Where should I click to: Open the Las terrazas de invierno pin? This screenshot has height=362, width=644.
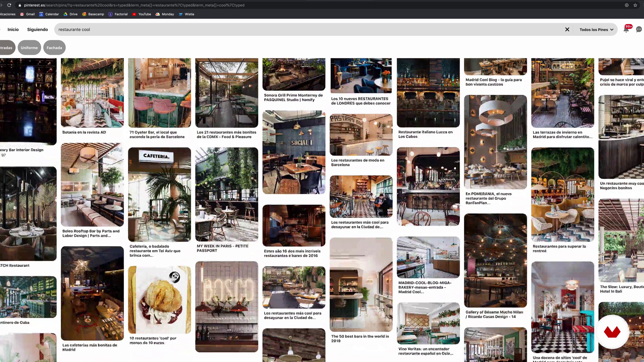(x=563, y=93)
